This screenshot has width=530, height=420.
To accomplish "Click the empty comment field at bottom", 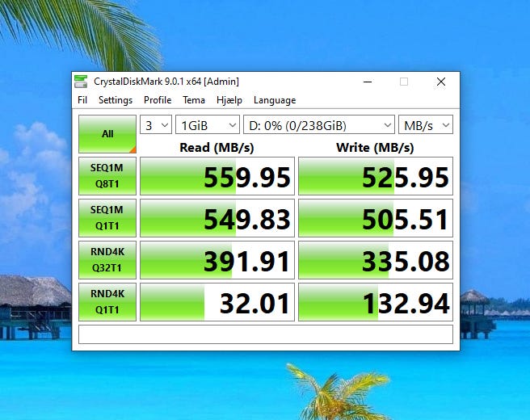I will point(266,334).
